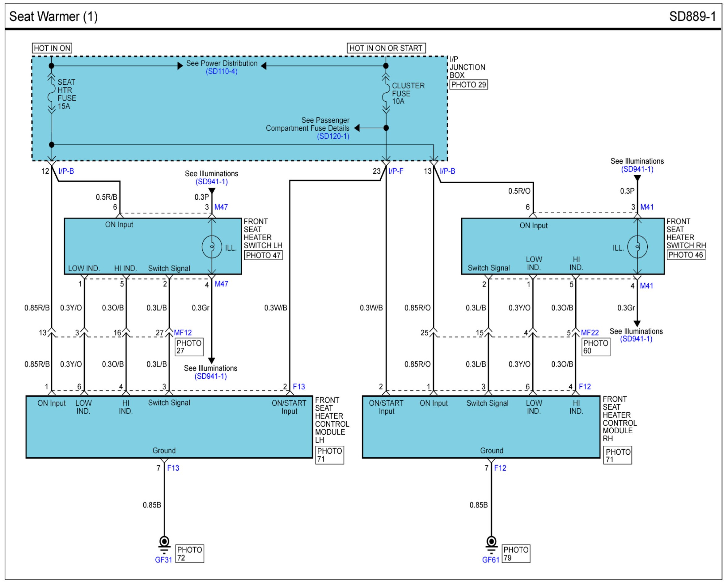The height and width of the screenshot is (586, 728).
Task: Click arrow pointing to Passenger Compartment Fuse Details
Action: tap(357, 128)
